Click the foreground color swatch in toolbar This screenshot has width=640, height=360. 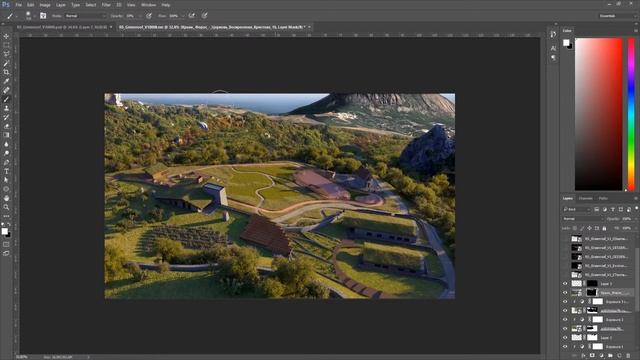click(x=4, y=231)
